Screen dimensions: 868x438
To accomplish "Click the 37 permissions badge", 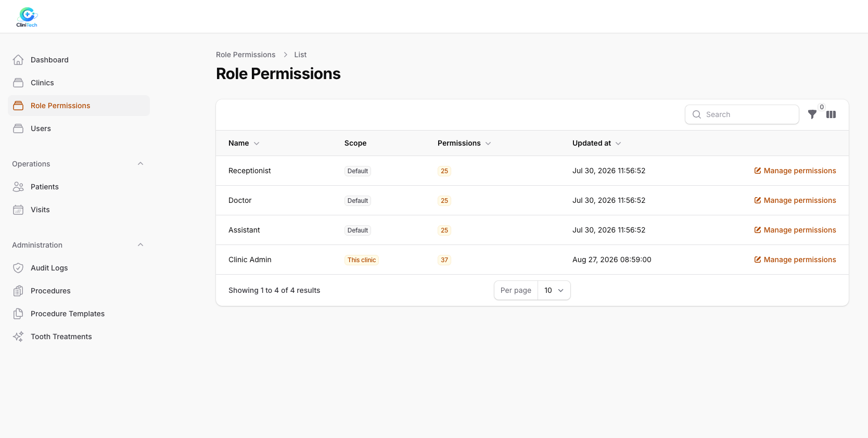I will [444, 260].
